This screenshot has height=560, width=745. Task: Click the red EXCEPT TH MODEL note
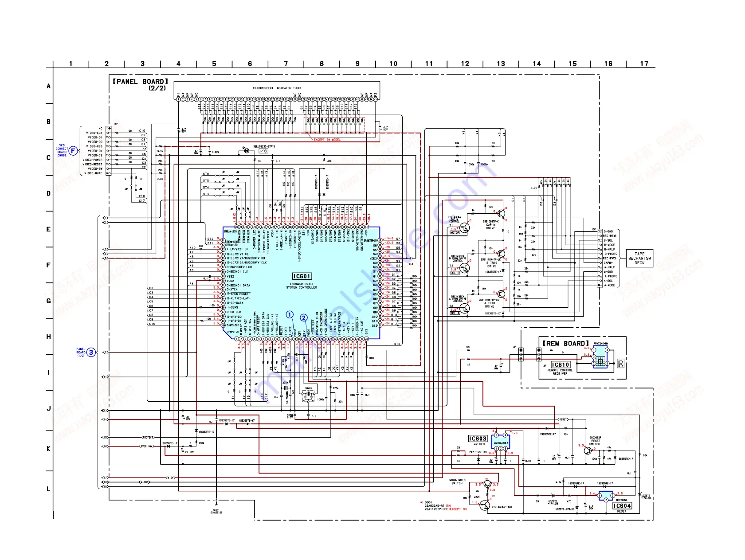tap(327, 140)
